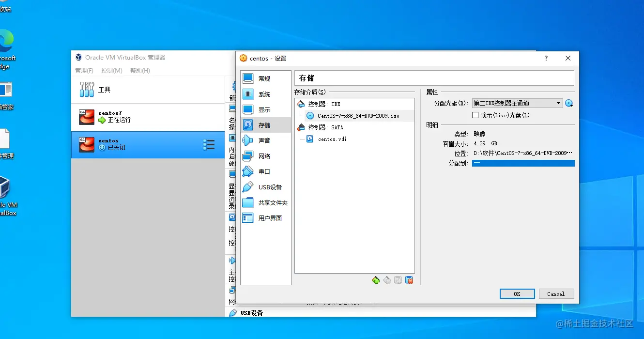Open the 帮助(H) menu in VirtualBox manager
Viewport: 644px width, 339px height.
pyautogui.click(x=140, y=71)
